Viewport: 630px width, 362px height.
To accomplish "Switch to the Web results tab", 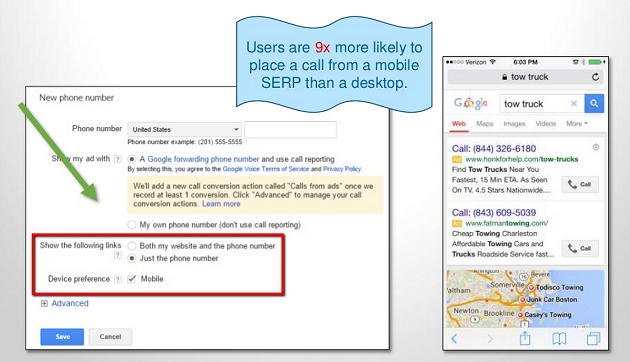I will (459, 124).
